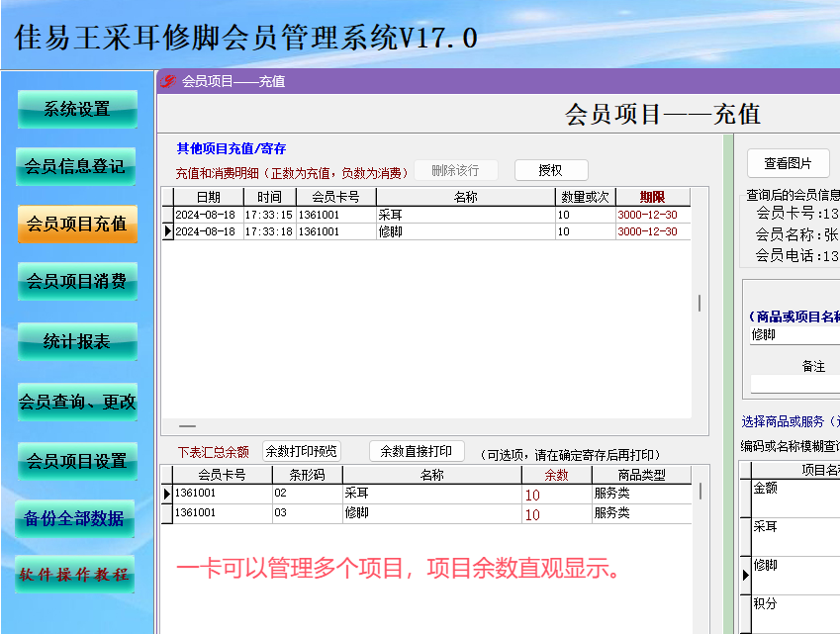Click time cell 17:33:15

point(269,215)
